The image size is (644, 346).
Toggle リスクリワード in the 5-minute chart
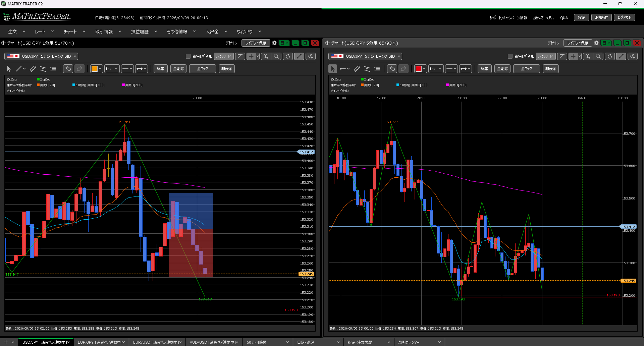pyautogui.click(x=546, y=56)
